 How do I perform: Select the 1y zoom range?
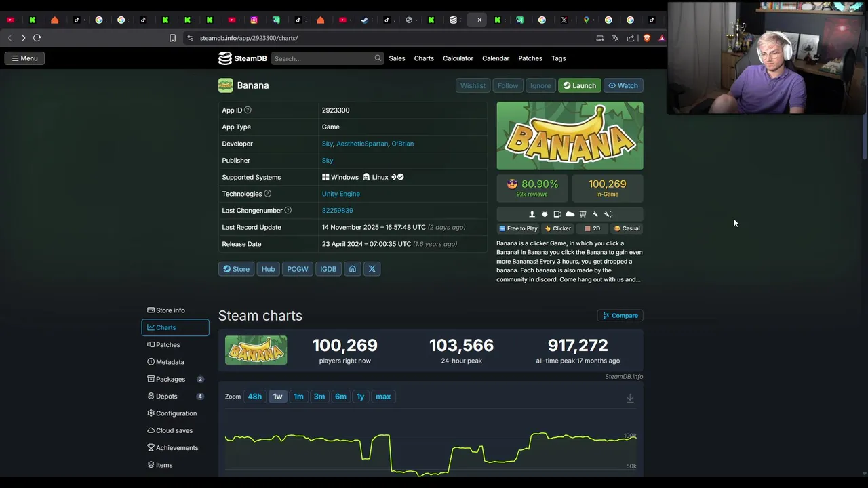pos(361,396)
